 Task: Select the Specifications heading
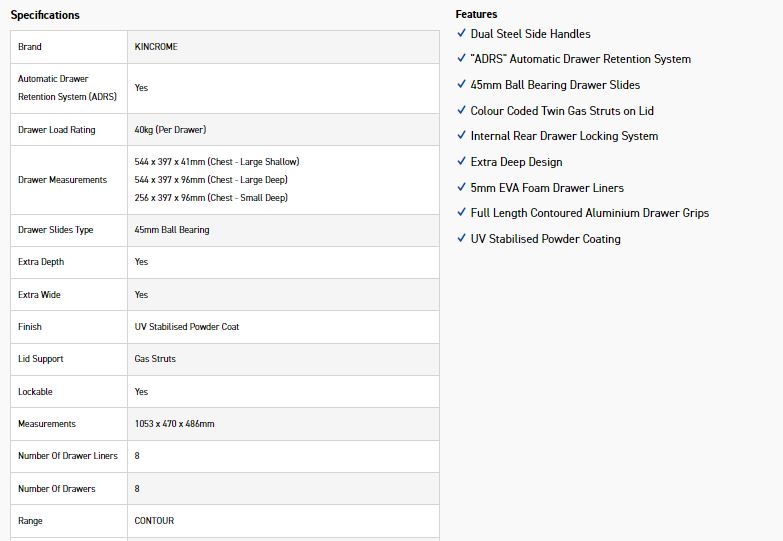coord(45,15)
